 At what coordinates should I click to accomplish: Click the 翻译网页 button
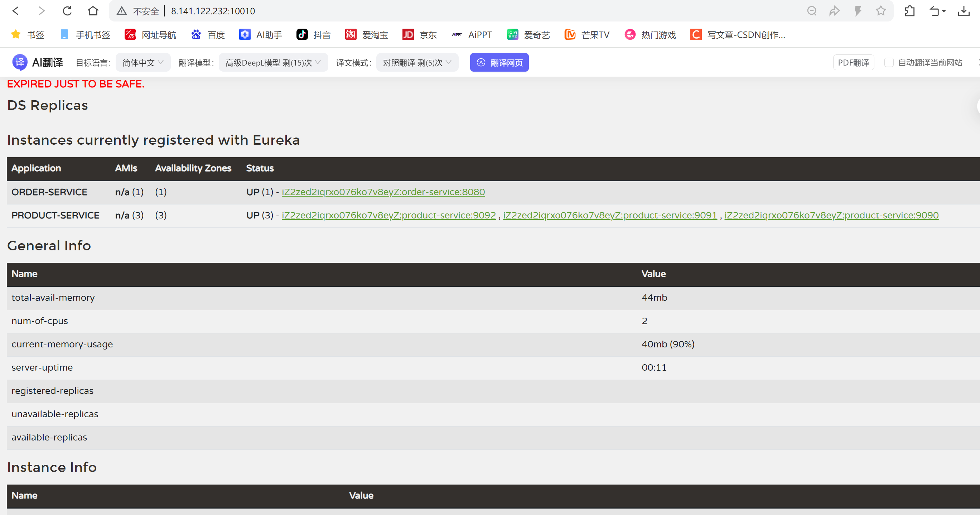coord(499,62)
